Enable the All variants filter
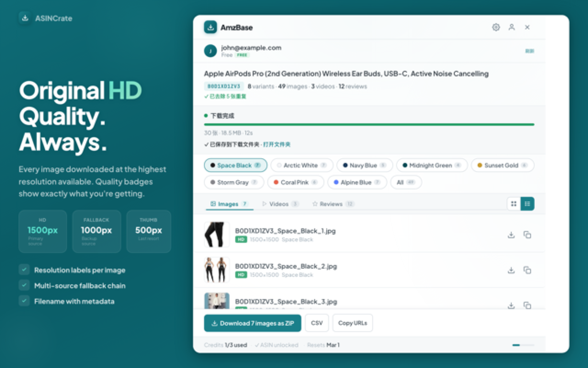This screenshot has height=368, width=588. 406,182
